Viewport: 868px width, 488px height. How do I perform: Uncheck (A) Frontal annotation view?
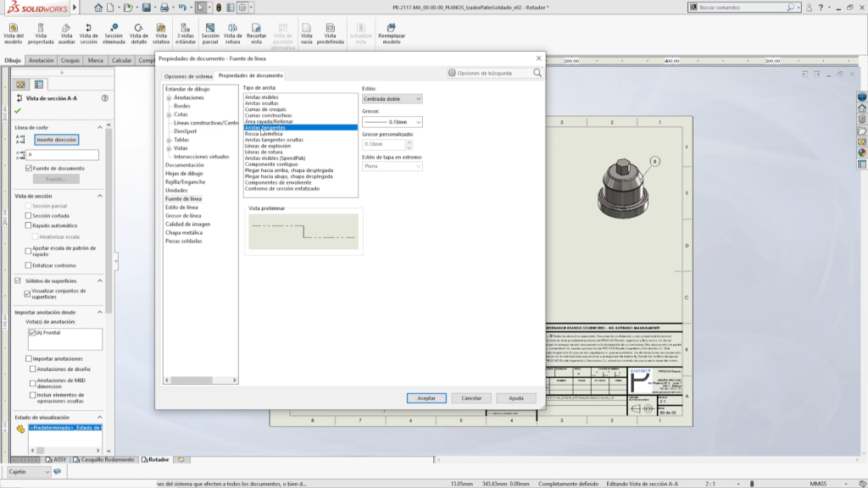click(x=32, y=332)
